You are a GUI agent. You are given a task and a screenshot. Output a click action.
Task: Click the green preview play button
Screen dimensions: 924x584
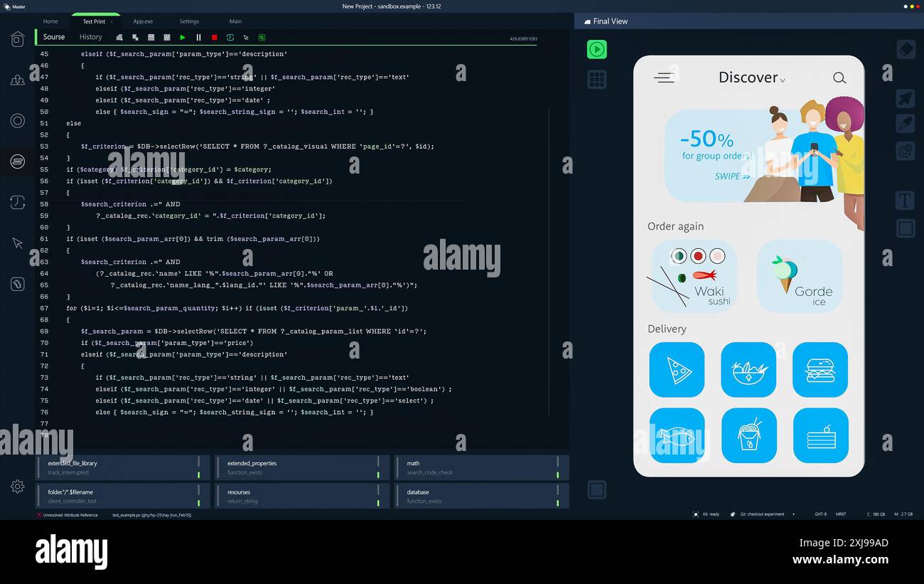[x=597, y=49]
